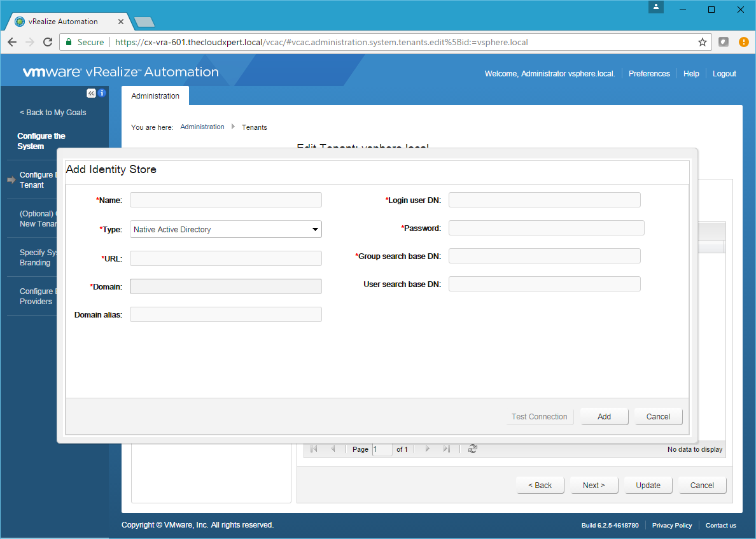
Task: Switch to the Administration tab
Action: [x=155, y=96]
